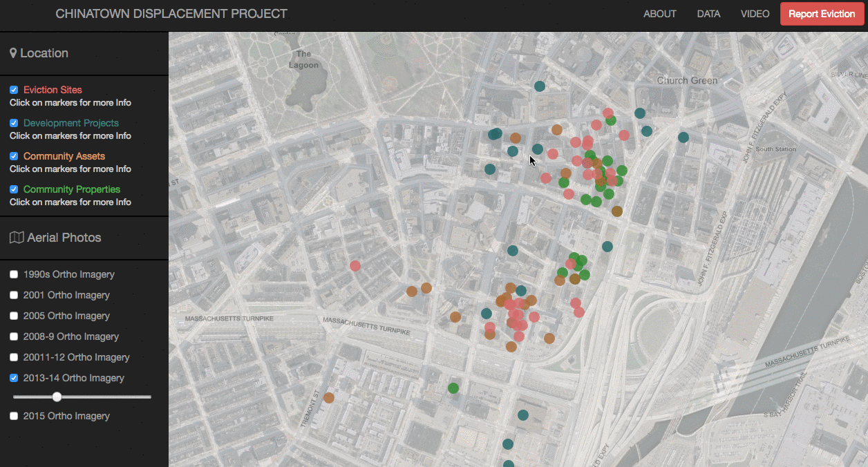Image resolution: width=868 pixels, height=467 pixels.
Task: Uncheck the Community Assets layer checkbox
Action: point(14,156)
